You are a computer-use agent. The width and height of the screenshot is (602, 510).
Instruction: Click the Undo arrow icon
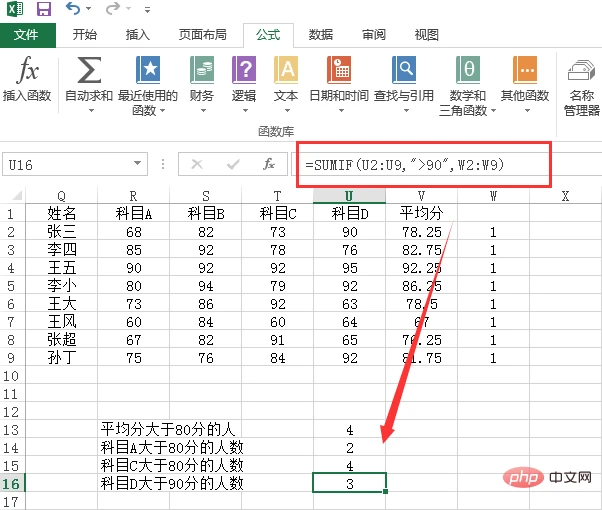click(73, 8)
